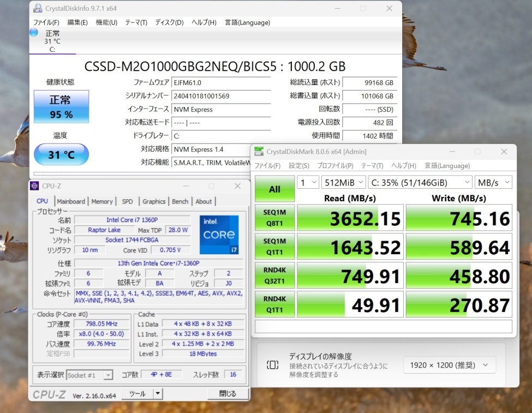Open the Bench tab in CPU-Z

(x=180, y=201)
